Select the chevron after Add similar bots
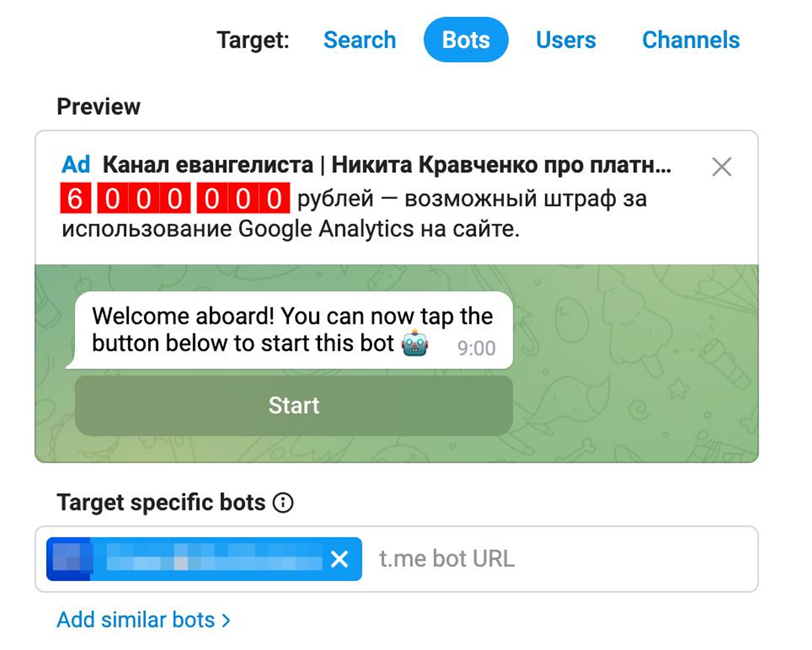The image size is (812, 650). click(227, 620)
